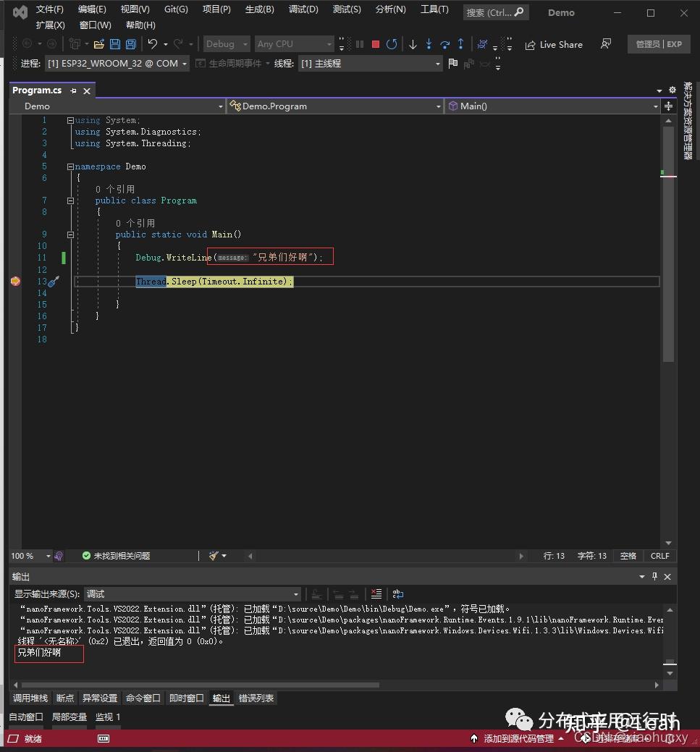The height and width of the screenshot is (752, 700).
Task: Open the Debug configuration dropdown
Action: pos(227,44)
